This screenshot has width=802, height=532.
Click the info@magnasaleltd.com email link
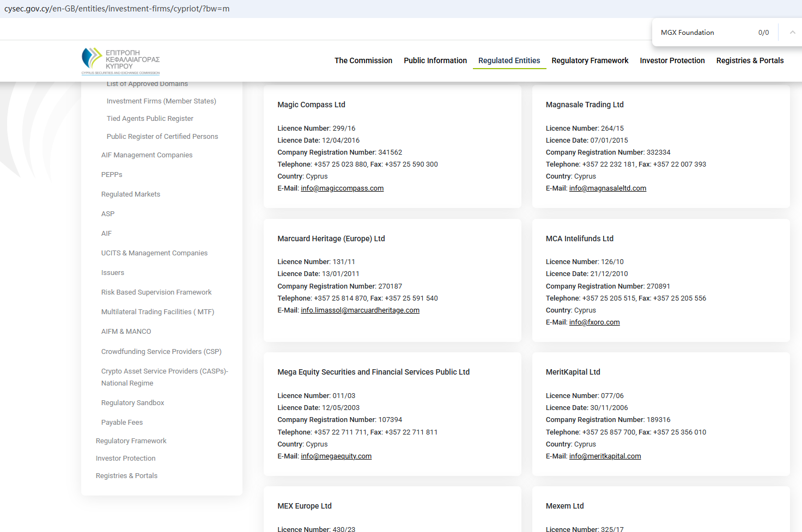pos(607,188)
